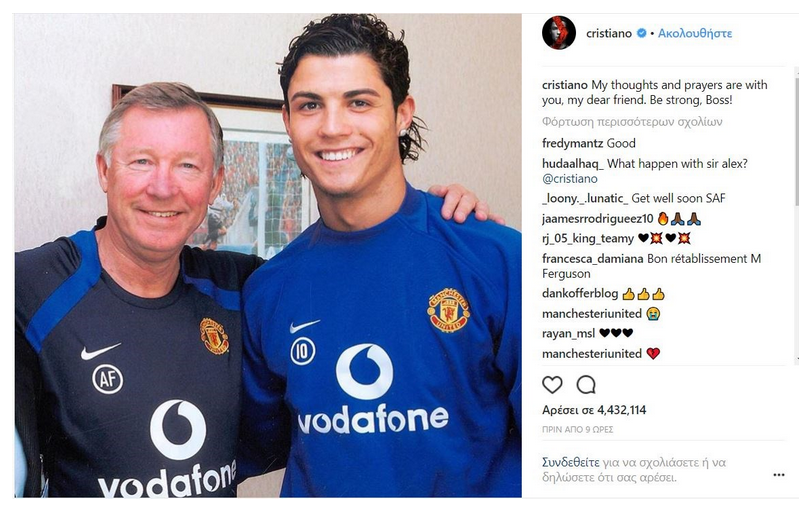Image resolution: width=811 pixels, height=512 pixels.
Task: Visit hudaalhaq_ commenter profile
Action: tap(573, 163)
